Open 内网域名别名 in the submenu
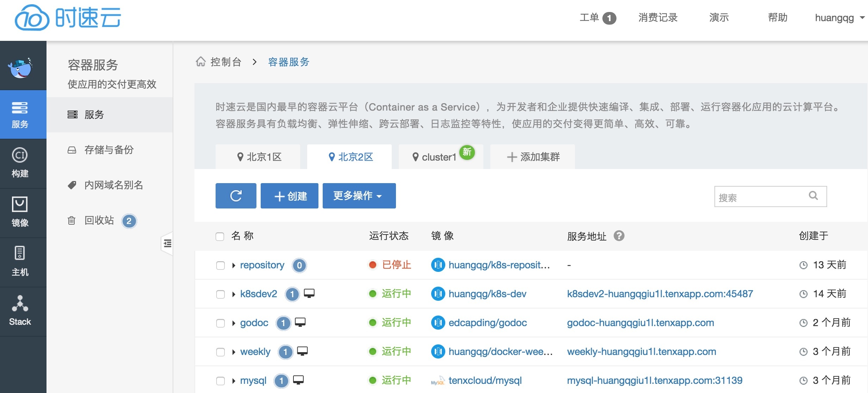This screenshot has width=868, height=393. 110,185
